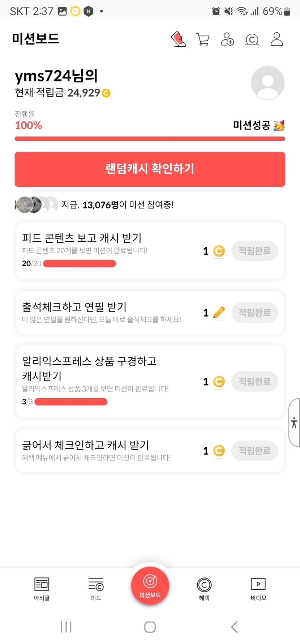
Task: Tap the red sneaker icon in header
Action: click(178, 39)
